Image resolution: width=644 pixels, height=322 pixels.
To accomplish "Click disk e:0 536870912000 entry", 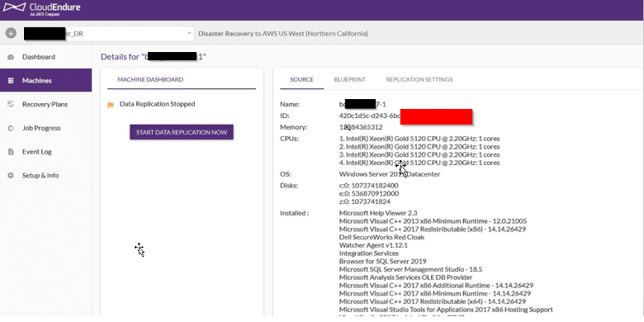I will coord(369,193).
